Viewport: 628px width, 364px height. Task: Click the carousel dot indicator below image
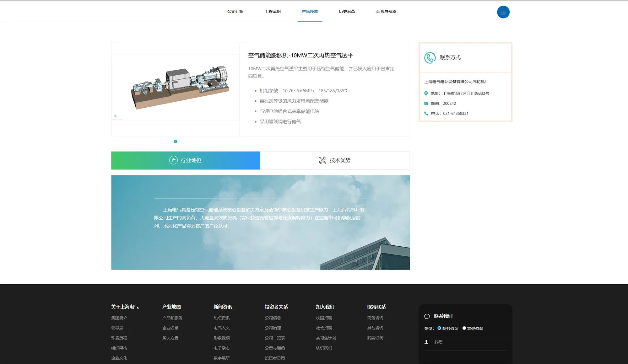point(176,142)
